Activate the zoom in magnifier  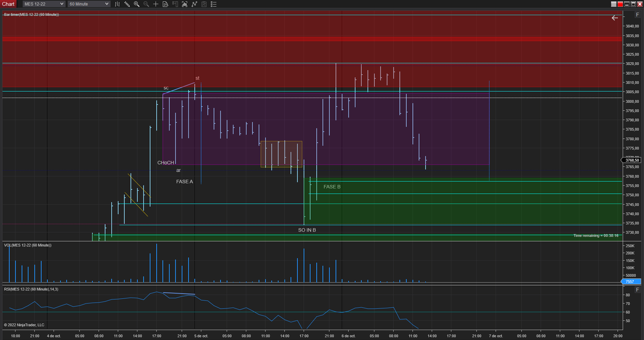[137, 4]
